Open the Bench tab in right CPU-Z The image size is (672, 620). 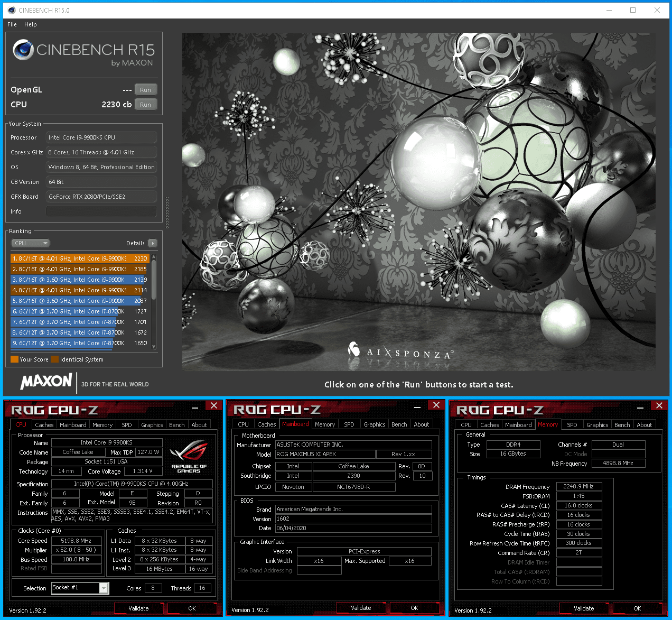click(x=622, y=425)
